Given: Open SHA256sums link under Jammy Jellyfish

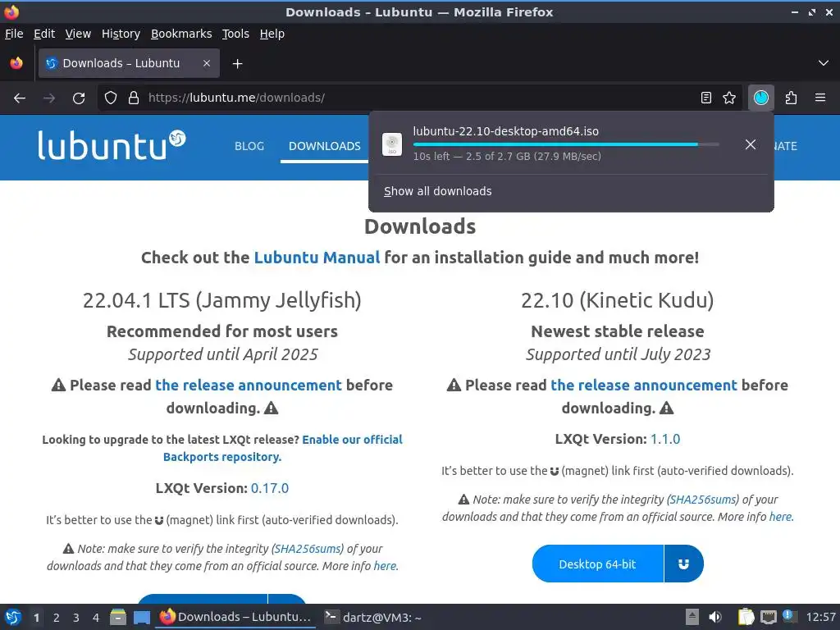Looking at the screenshot, I should coord(308,549).
